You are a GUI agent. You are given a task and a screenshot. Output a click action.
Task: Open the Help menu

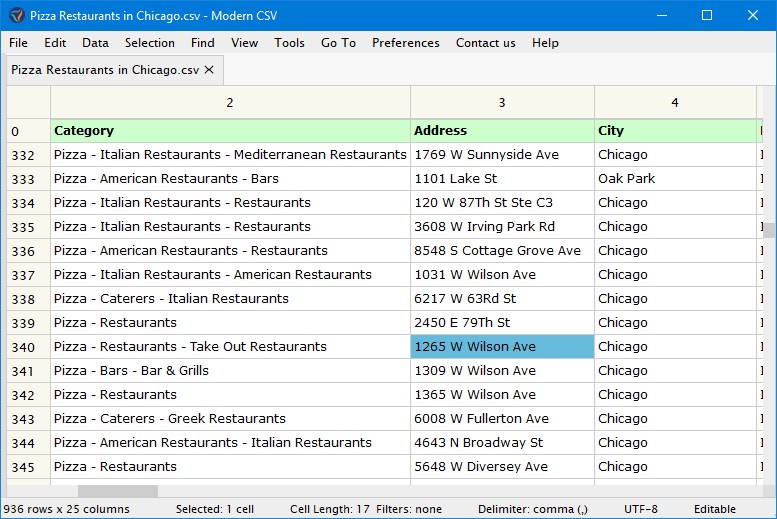pyautogui.click(x=545, y=43)
